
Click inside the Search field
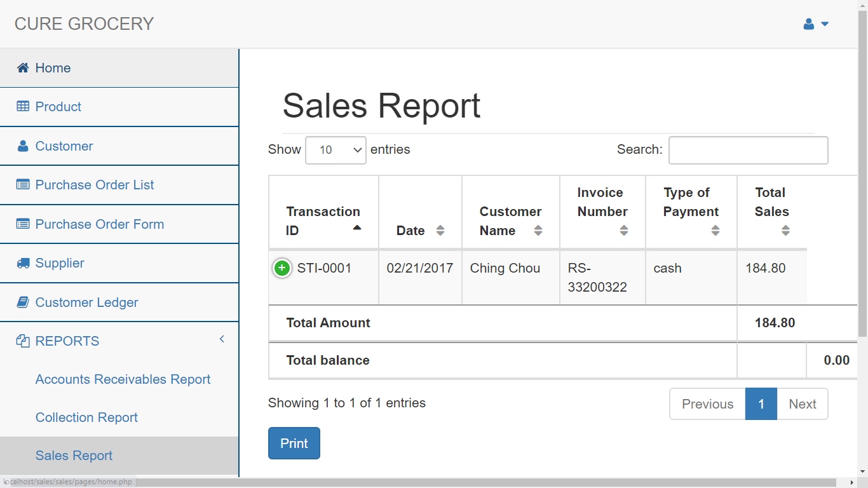(748, 150)
